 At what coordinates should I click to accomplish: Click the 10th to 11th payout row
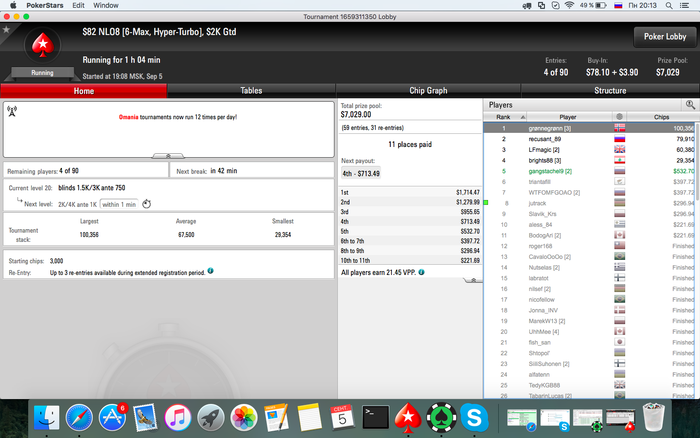[410, 260]
